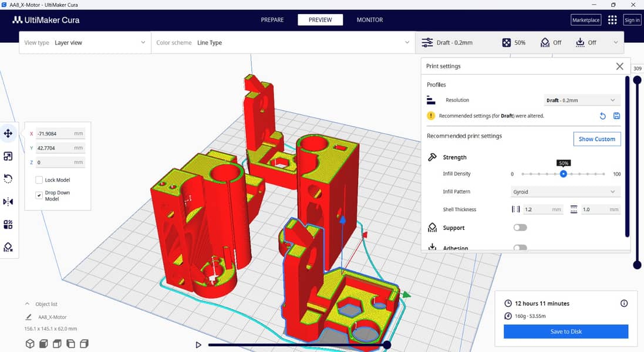This screenshot has width=644, height=352.
Task: Switch to the PREVIEW stage
Action: pyautogui.click(x=321, y=20)
